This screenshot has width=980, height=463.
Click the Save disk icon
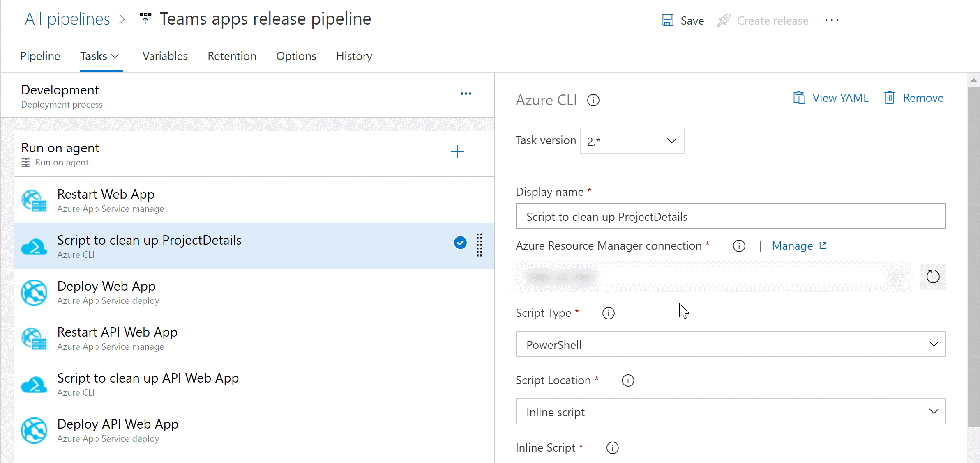click(x=667, y=20)
